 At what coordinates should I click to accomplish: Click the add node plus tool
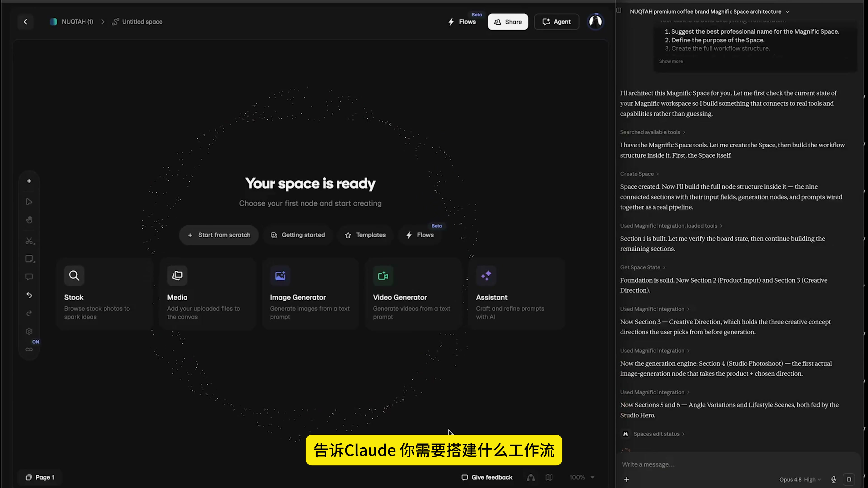(29, 181)
